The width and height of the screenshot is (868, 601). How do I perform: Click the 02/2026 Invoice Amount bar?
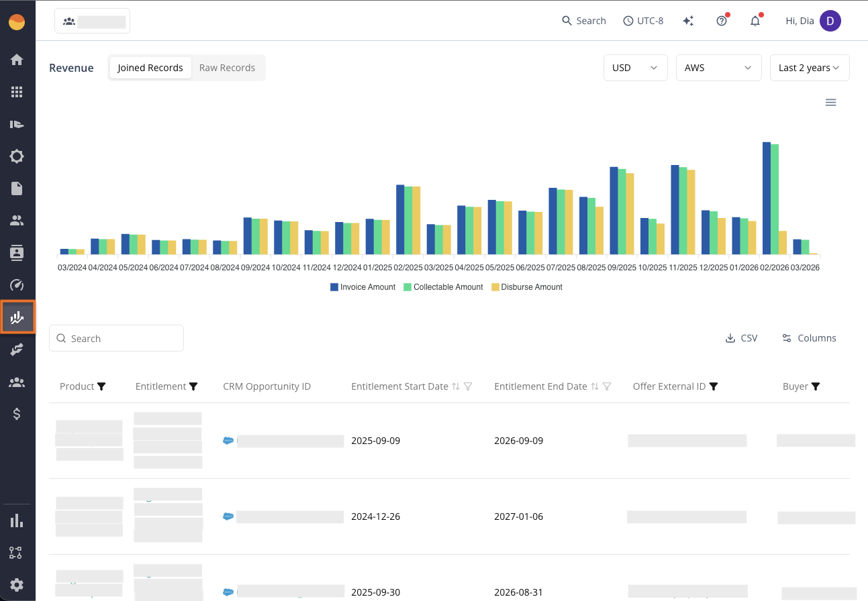tap(766, 198)
